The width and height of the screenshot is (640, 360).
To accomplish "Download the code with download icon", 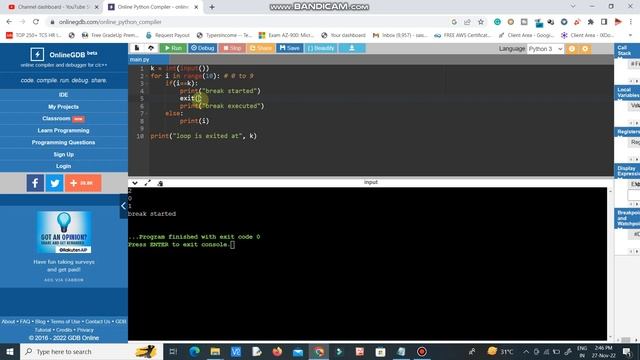I will point(352,48).
